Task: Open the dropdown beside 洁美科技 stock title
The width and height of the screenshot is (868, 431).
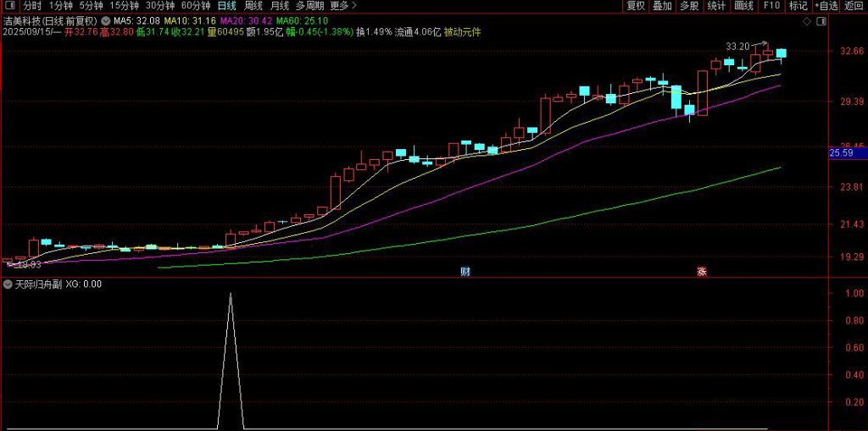Action: 103,19
